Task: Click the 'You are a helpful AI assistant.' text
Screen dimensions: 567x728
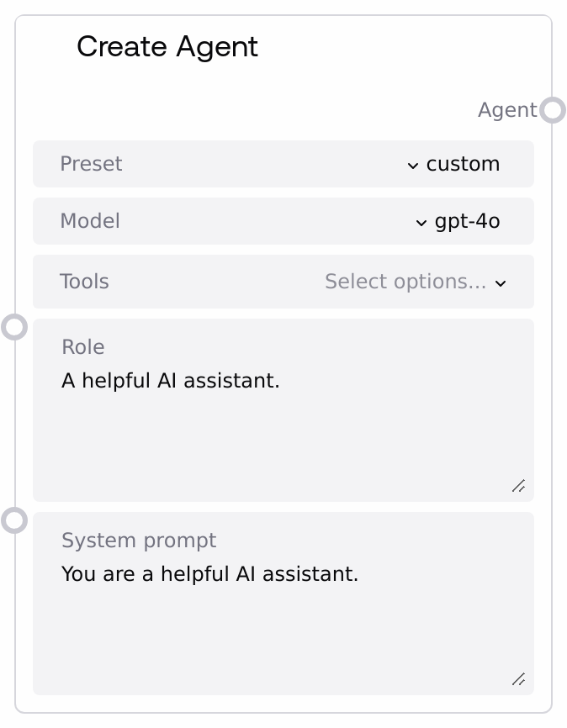Action: (x=209, y=574)
